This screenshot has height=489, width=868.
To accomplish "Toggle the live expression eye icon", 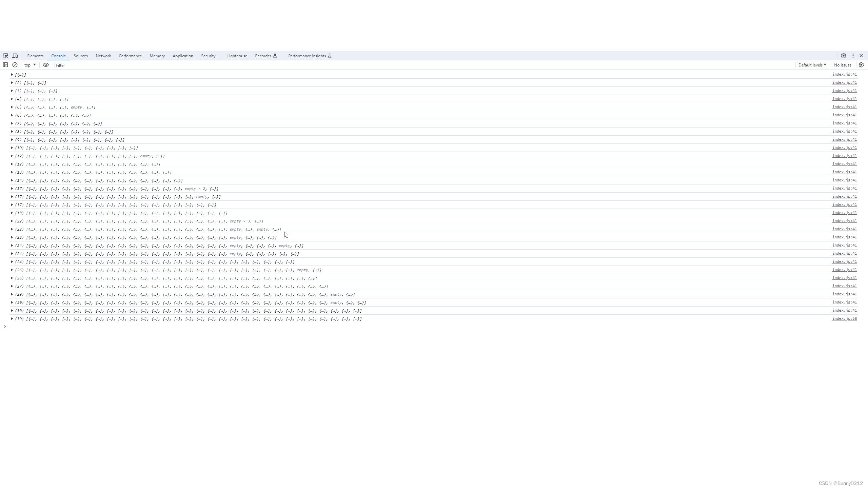I will tap(46, 65).
